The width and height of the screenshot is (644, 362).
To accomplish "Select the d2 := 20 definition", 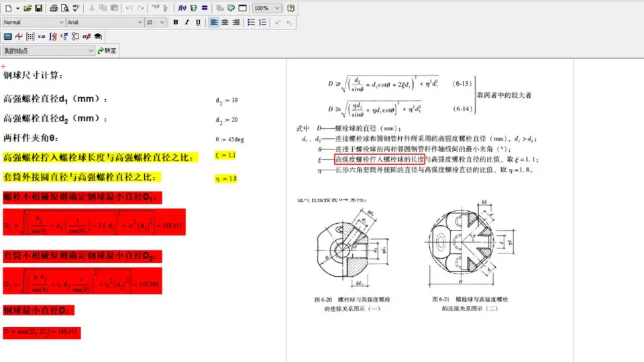I will tap(227, 120).
